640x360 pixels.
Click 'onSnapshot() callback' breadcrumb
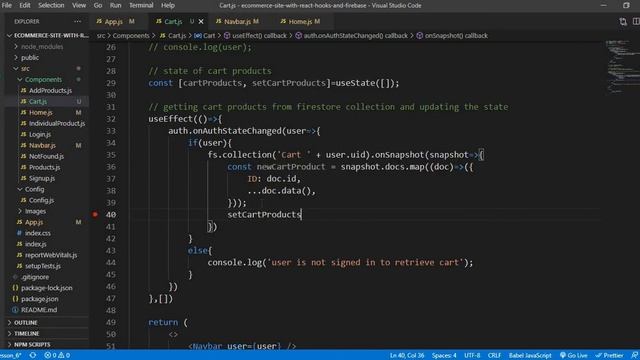click(x=456, y=36)
